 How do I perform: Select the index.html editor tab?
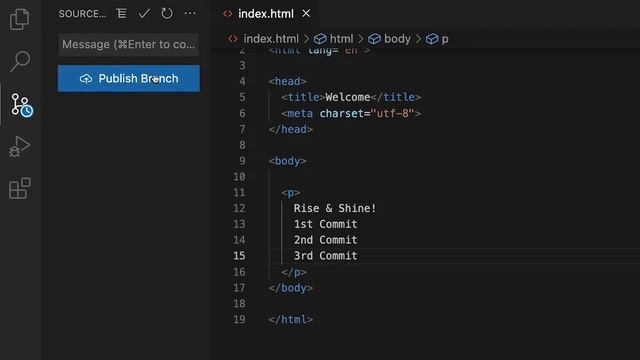tap(265, 14)
